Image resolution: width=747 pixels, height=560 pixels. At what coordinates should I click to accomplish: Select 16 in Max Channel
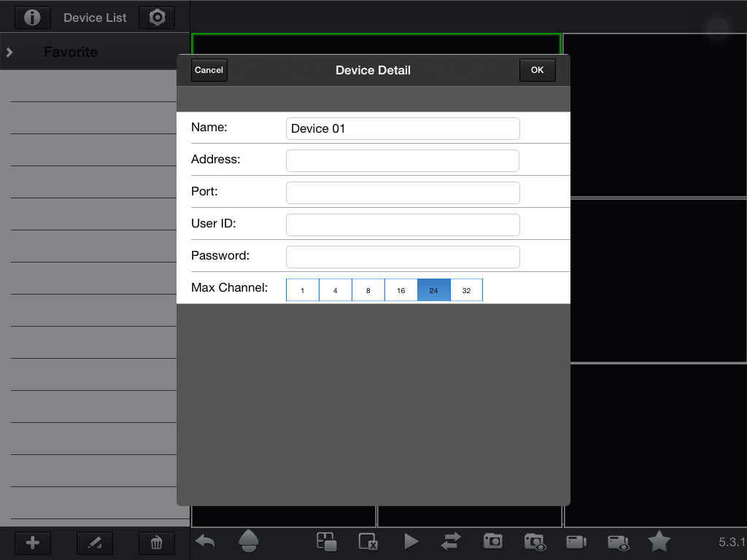[400, 290]
